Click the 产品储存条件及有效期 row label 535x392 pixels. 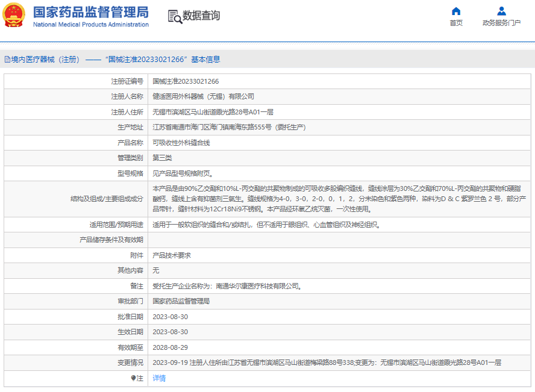click(x=111, y=240)
